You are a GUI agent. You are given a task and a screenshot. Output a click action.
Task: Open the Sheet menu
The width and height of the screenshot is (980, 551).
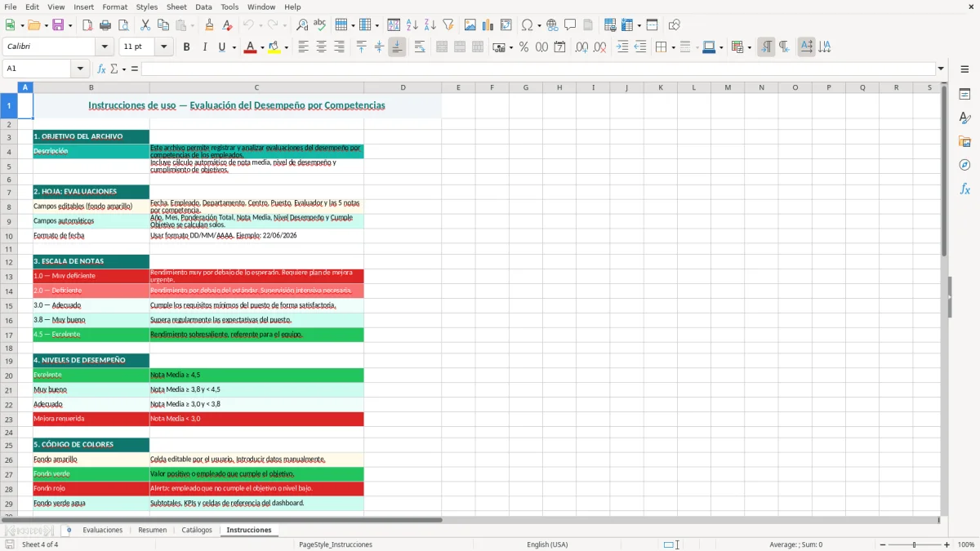click(176, 7)
